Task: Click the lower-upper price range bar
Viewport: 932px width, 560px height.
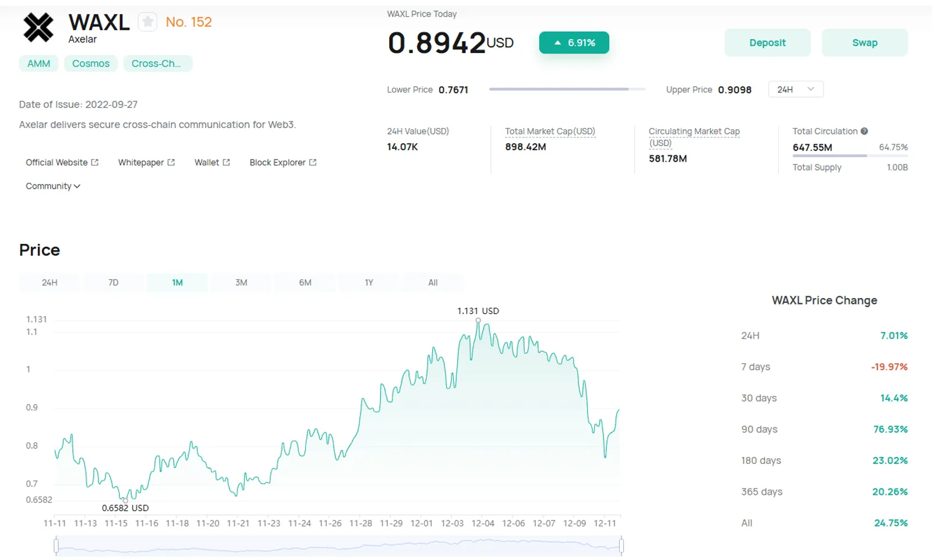Action: click(x=567, y=89)
